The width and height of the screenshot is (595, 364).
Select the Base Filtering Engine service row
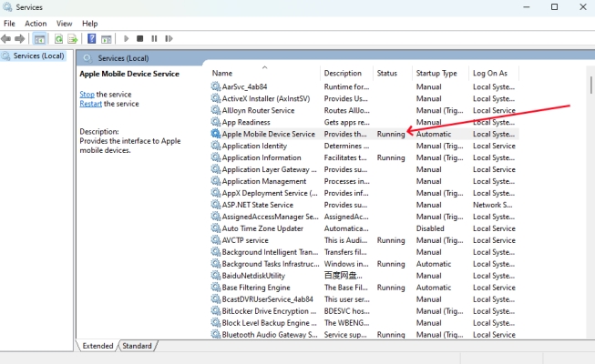(x=256, y=288)
